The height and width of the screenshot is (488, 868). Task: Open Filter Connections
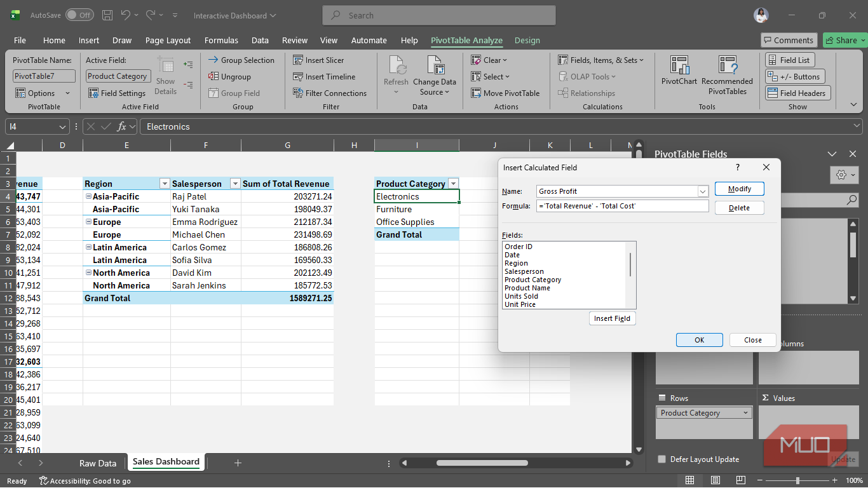point(330,93)
